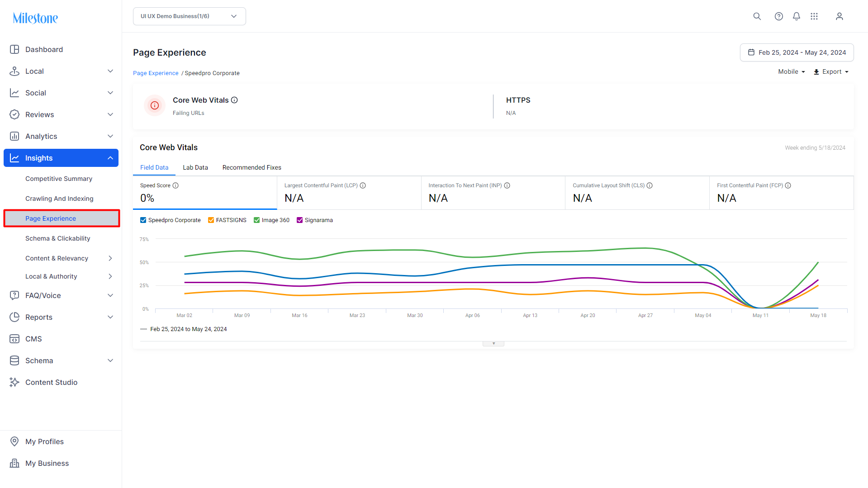The width and height of the screenshot is (868, 488).
Task: Uncheck Speedpro Corporate checkbox
Action: 143,220
